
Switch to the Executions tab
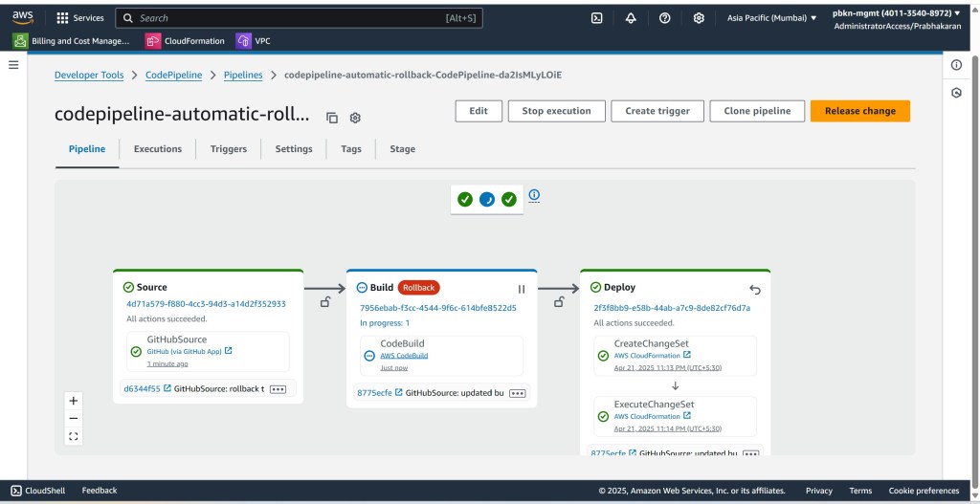pos(158,149)
